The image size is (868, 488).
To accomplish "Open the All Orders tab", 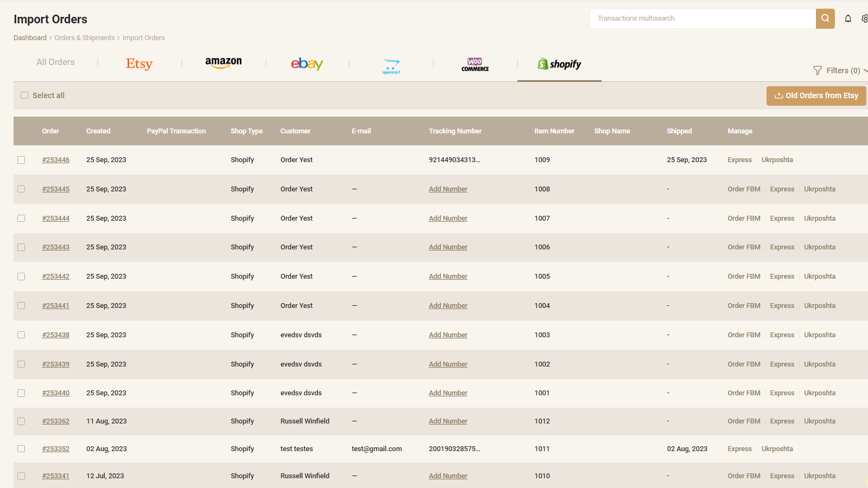I will (55, 62).
